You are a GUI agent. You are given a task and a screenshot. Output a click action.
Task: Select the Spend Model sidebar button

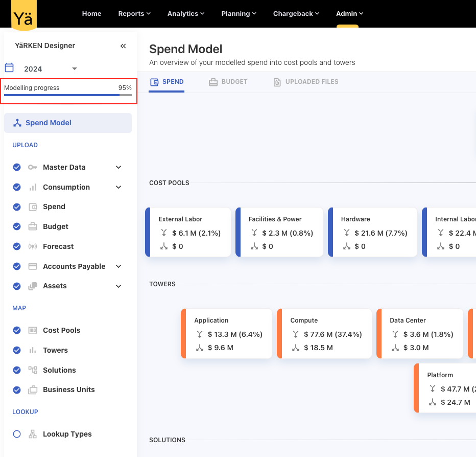pyautogui.click(x=68, y=123)
